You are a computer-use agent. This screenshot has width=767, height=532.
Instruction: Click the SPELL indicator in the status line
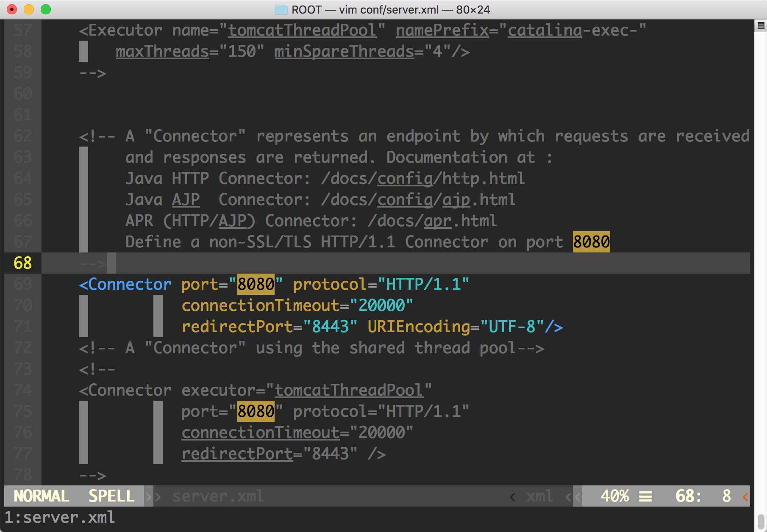coord(111,496)
